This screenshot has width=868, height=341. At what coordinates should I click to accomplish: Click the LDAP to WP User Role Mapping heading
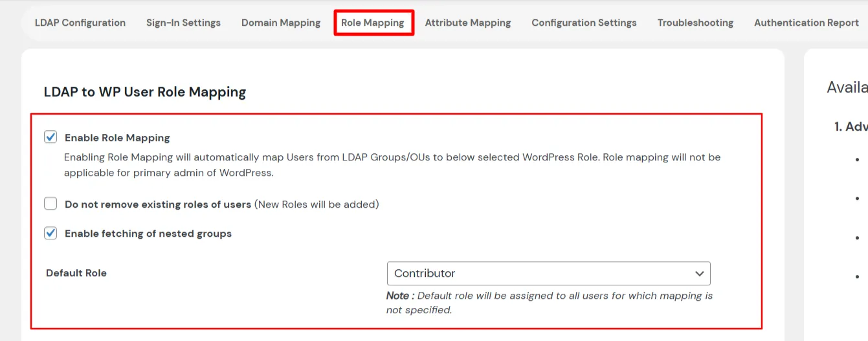pos(145,92)
